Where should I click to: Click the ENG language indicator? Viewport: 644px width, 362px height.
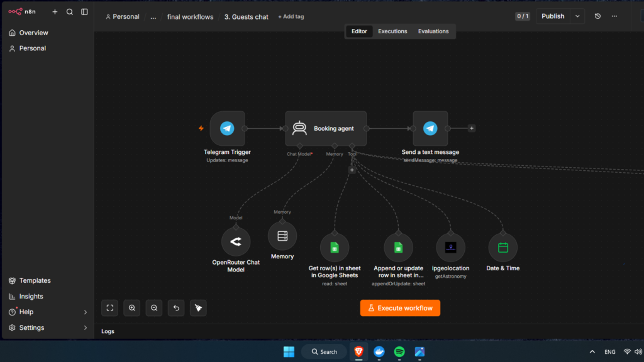tap(610, 352)
